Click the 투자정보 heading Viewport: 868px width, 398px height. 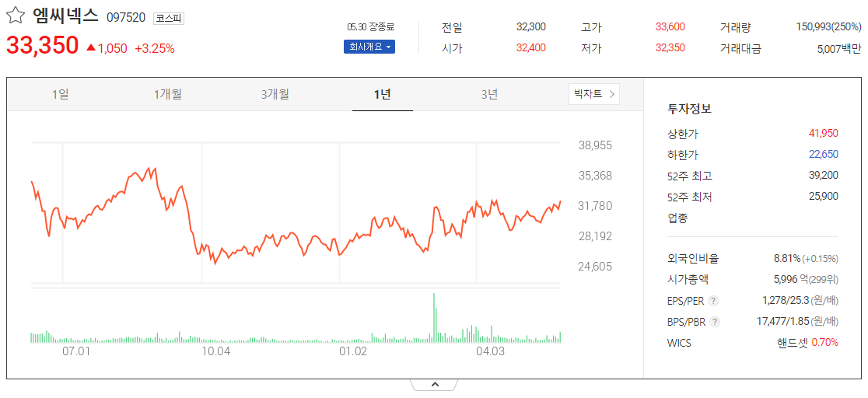click(690, 109)
